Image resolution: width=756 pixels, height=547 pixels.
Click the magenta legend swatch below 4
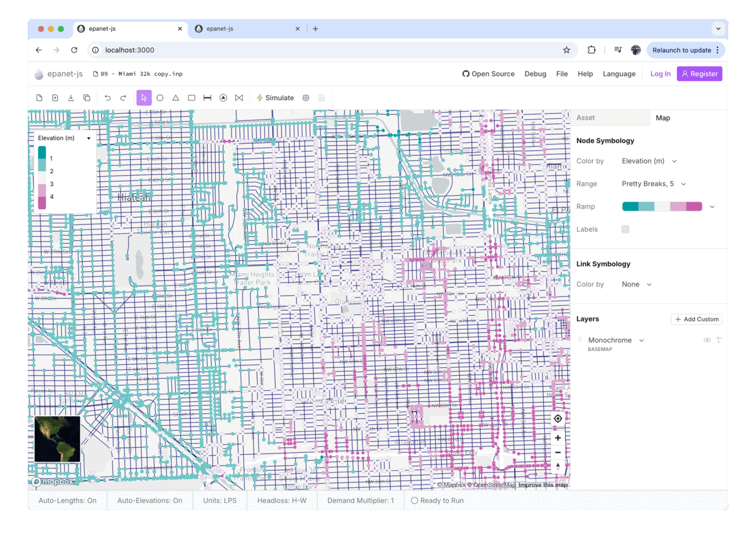tap(42, 203)
